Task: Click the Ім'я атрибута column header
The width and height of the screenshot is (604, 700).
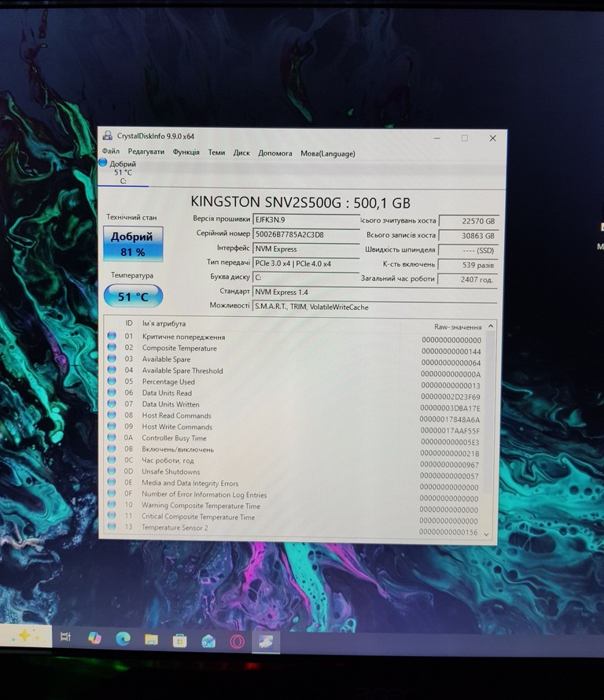Action: click(x=164, y=324)
